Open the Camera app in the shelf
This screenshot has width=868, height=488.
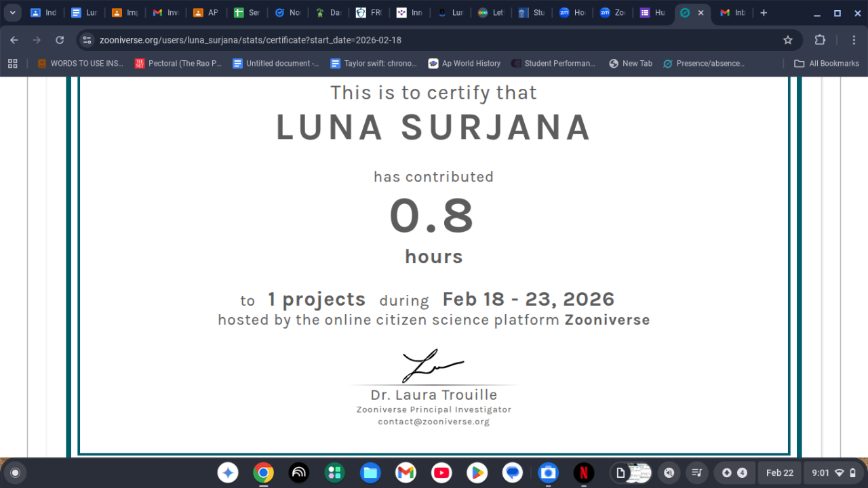coord(548,472)
